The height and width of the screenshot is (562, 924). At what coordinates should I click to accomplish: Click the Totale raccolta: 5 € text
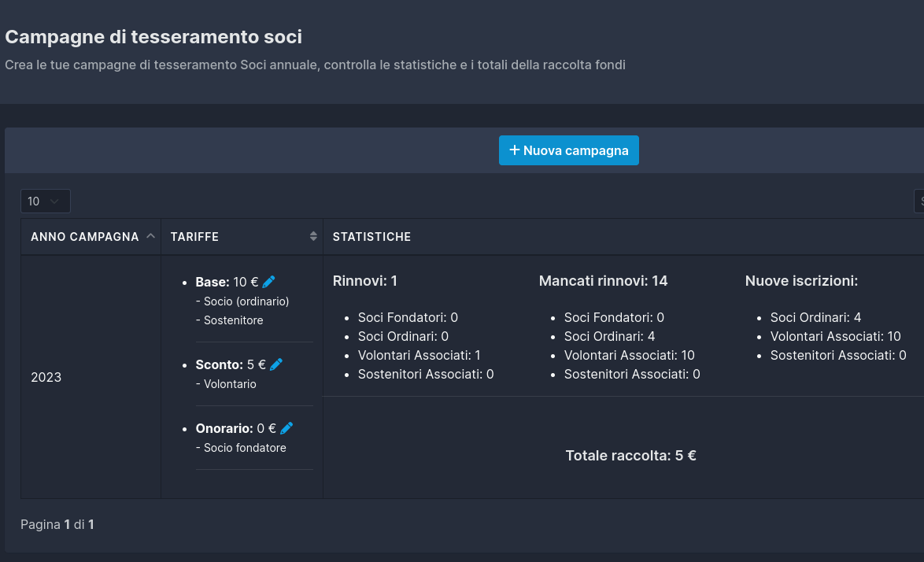[630, 456]
